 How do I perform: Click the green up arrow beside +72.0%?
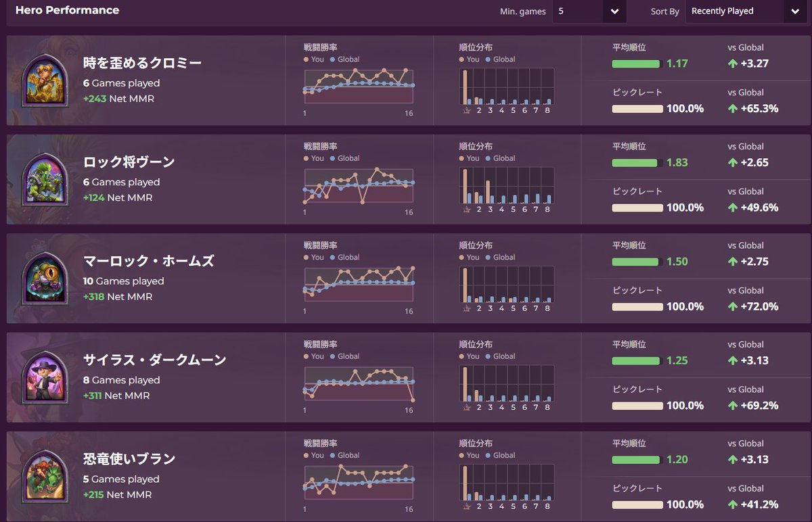(x=733, y=306)
